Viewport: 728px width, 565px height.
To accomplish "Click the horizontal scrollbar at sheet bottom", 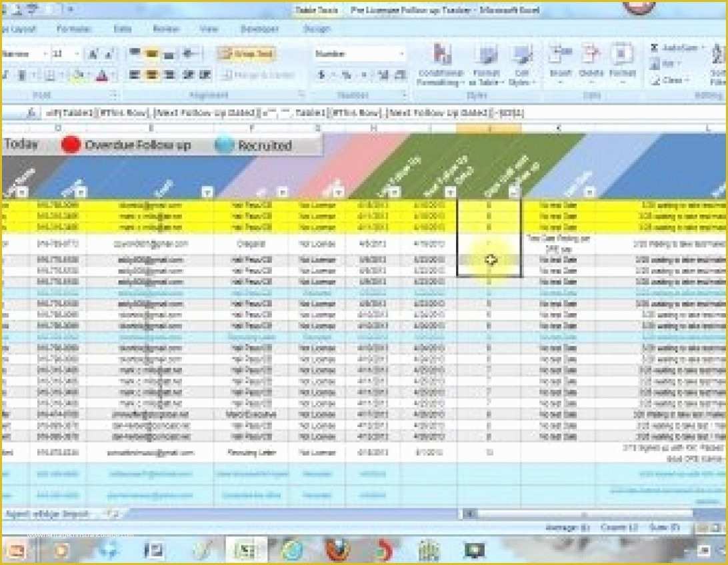I will (x=584, y=514).
